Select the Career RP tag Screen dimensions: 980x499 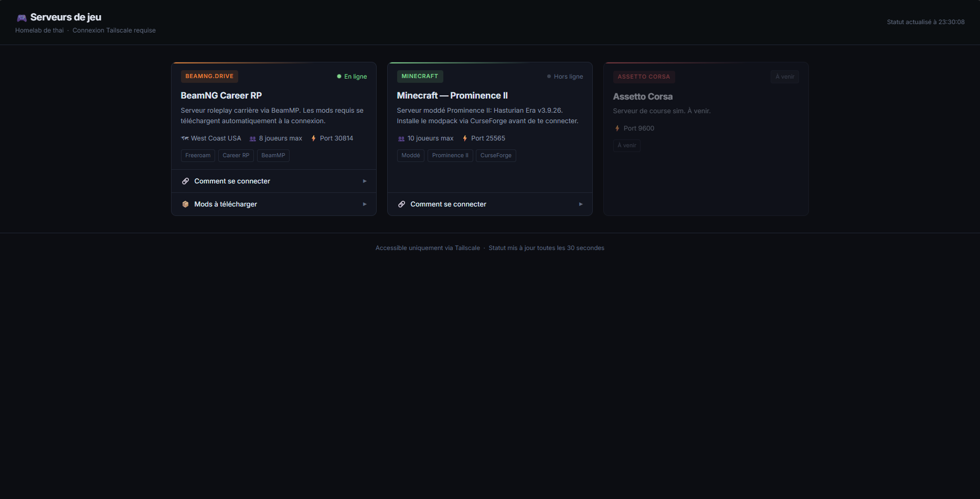pos(236,156)
